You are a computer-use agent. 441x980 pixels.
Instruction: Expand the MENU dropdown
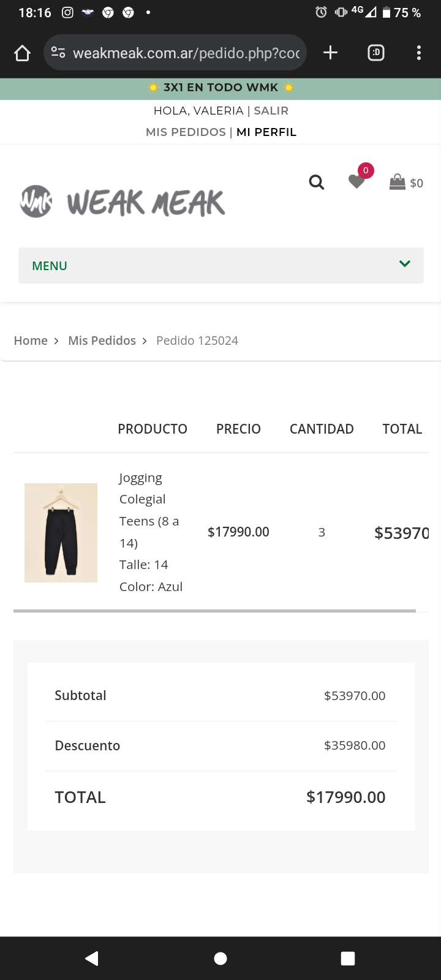pos(221,265)
